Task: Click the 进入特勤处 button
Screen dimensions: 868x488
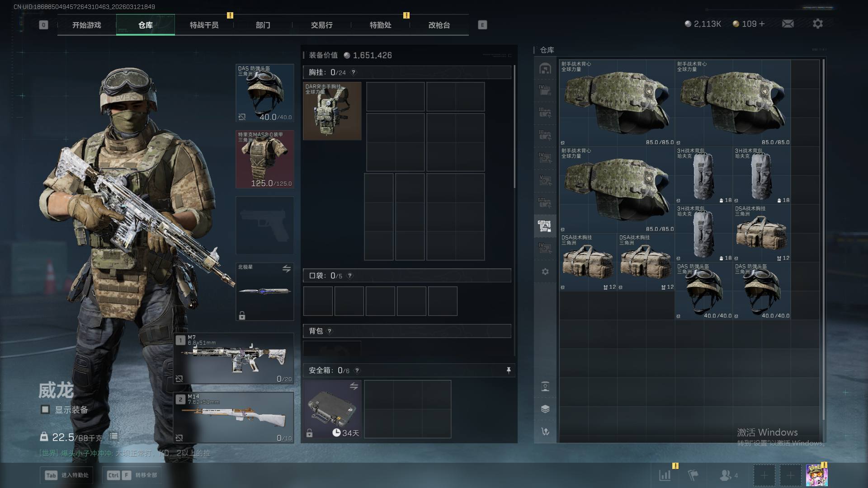Action: point(66,475)
